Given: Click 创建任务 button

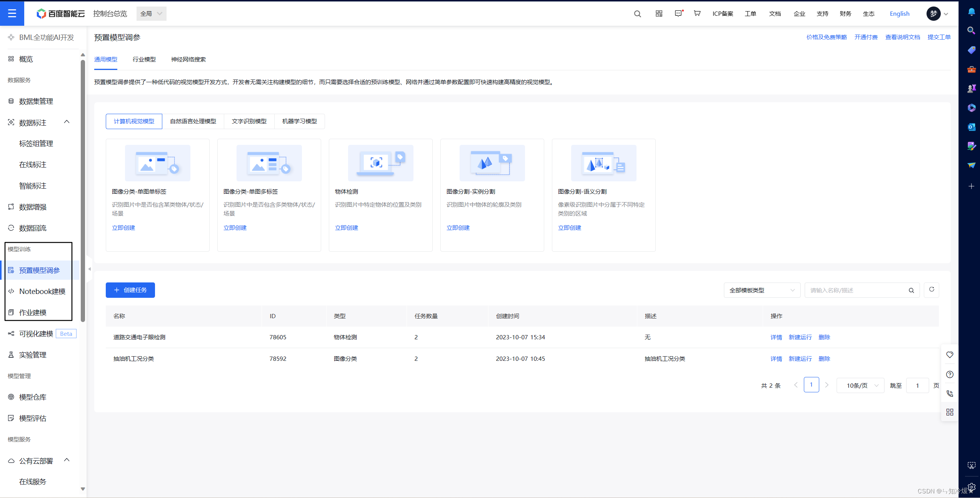Looking at the screenshot, I should 131,290.
